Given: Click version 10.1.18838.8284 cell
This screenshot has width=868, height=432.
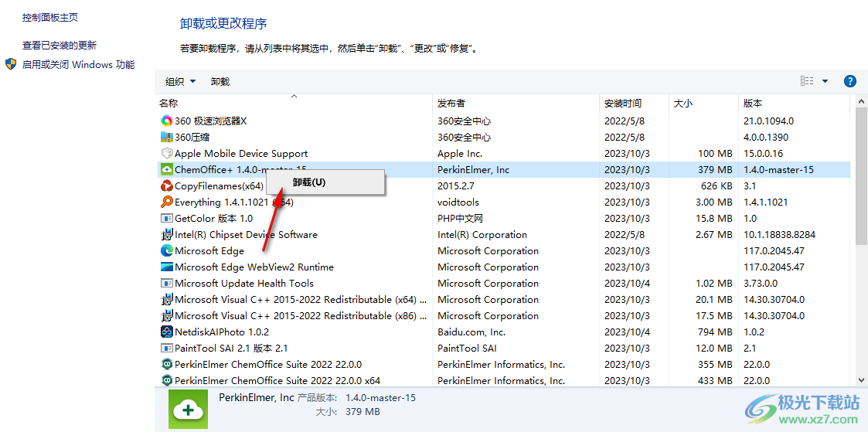Looking at the screenshot, I should pos(779,234).
